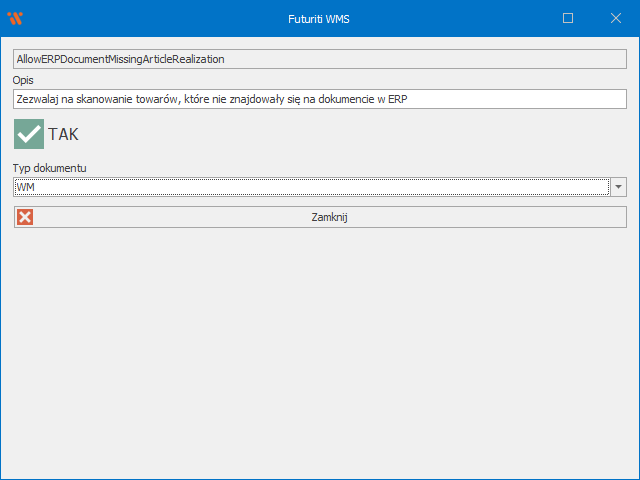Select the WM value text in combo
The width and height of the screenshot is (640, 480).
click(x=26, y=187)
